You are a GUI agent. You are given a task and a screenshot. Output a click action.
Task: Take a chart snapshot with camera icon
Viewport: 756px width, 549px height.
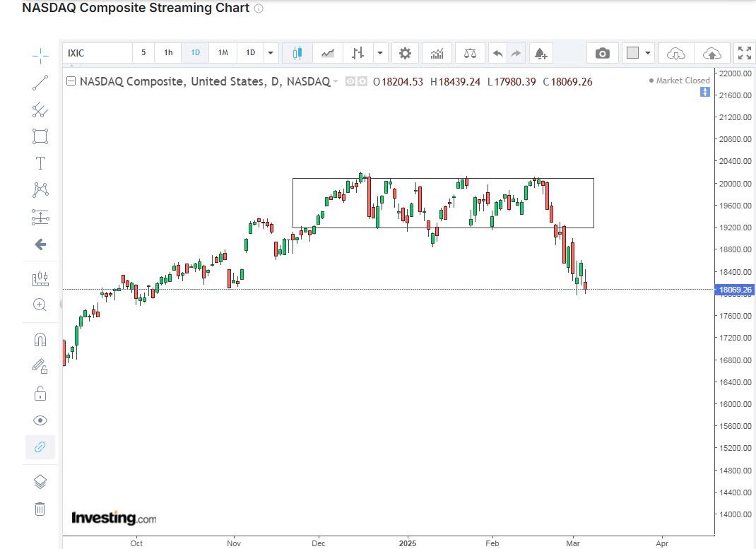602,53
